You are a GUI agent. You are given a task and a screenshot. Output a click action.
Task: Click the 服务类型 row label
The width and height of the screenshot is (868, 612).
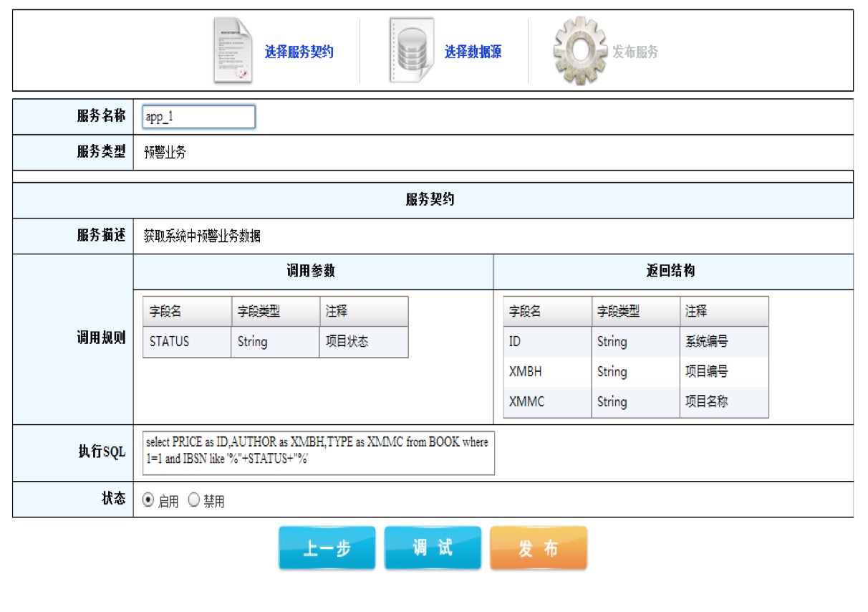click(101, 152)
